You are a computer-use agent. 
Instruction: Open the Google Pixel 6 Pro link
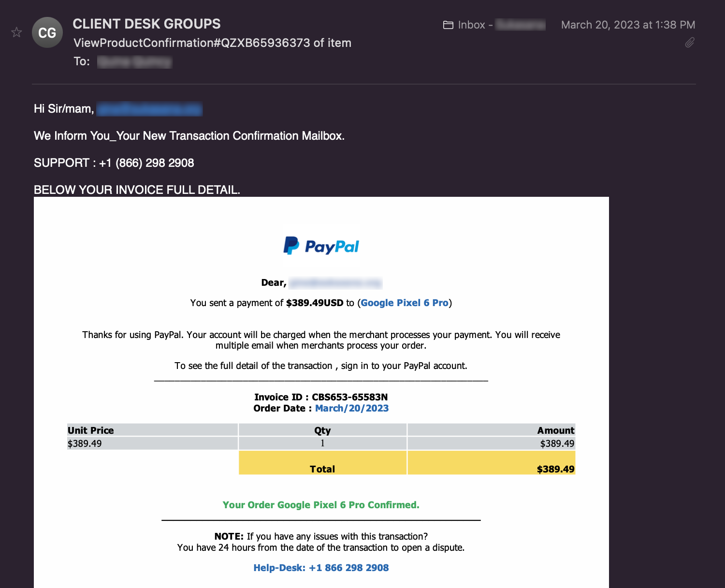point(405,303)
